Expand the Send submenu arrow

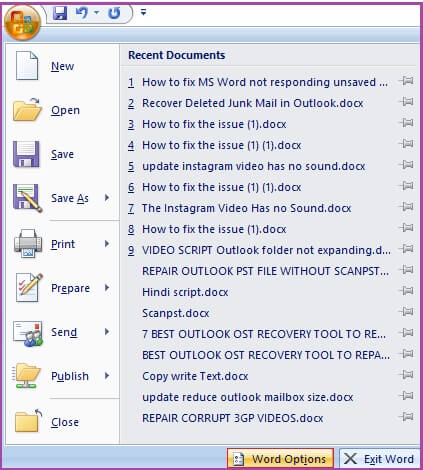(107, 332)
